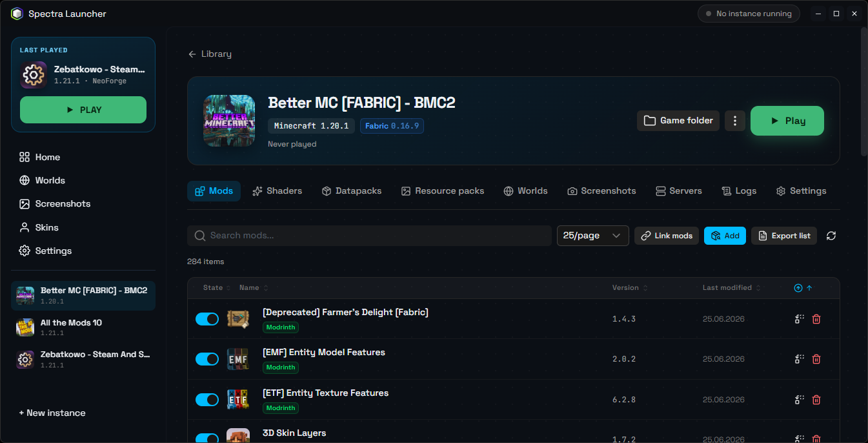Click the move icon in the ETF row
Image resolution: width=868 pixels, height=443 pixels.
point(800,400)
